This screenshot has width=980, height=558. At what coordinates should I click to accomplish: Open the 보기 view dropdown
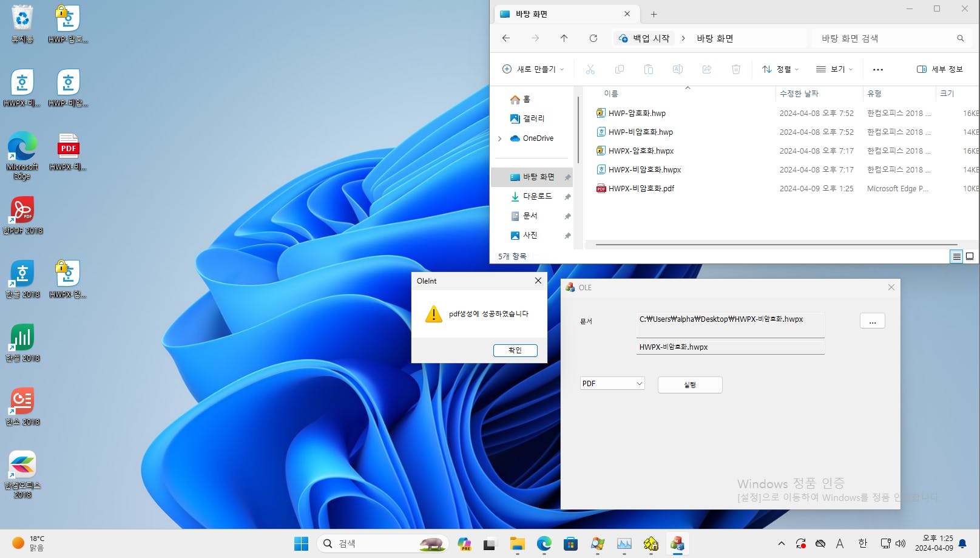[835, 69]
